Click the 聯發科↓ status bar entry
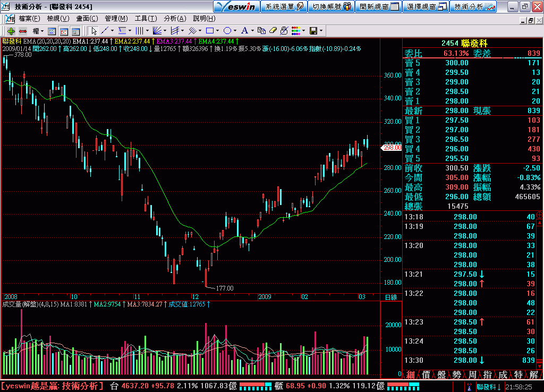 489,387
